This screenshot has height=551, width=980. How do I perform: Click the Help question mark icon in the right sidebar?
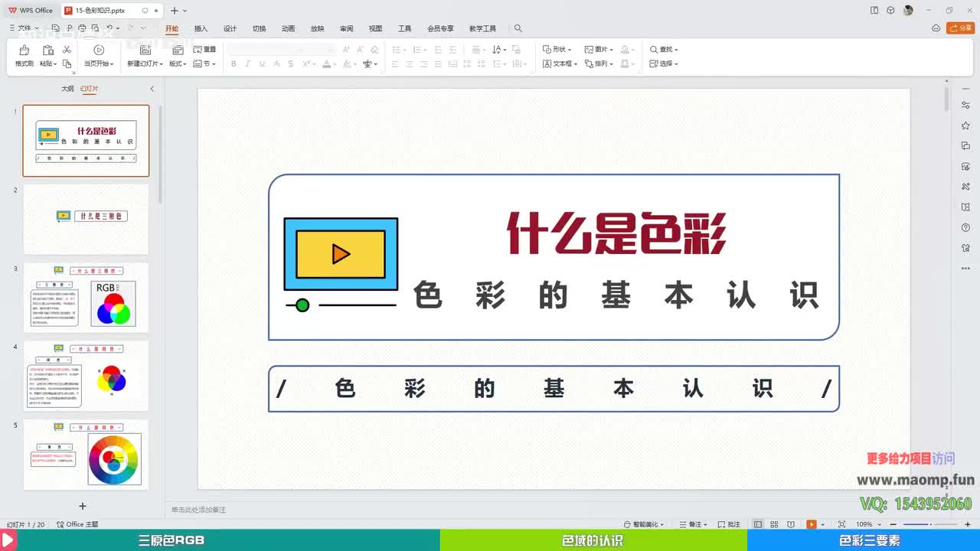click(965, 228)
